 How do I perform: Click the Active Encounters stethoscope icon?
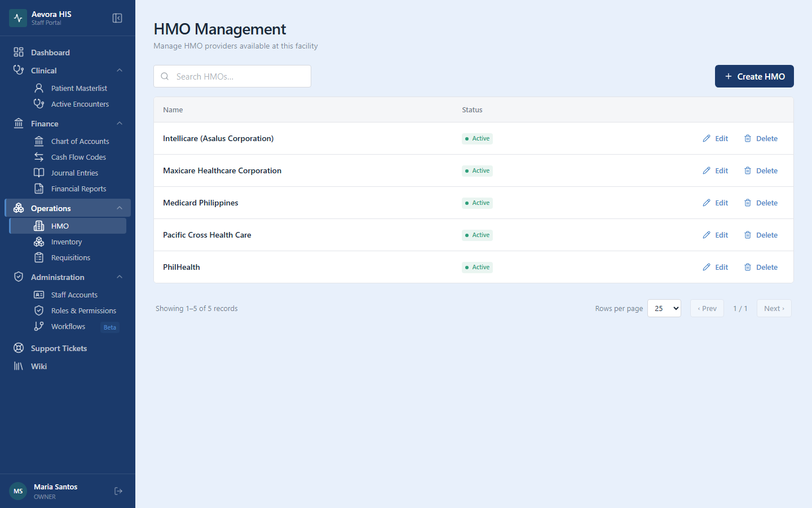39,104
